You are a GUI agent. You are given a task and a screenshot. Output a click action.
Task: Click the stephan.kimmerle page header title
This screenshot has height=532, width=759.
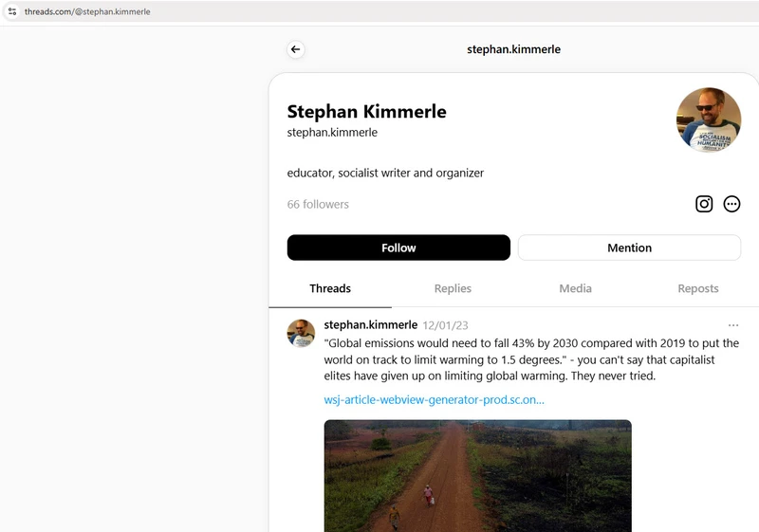click(x=513, y=49)
